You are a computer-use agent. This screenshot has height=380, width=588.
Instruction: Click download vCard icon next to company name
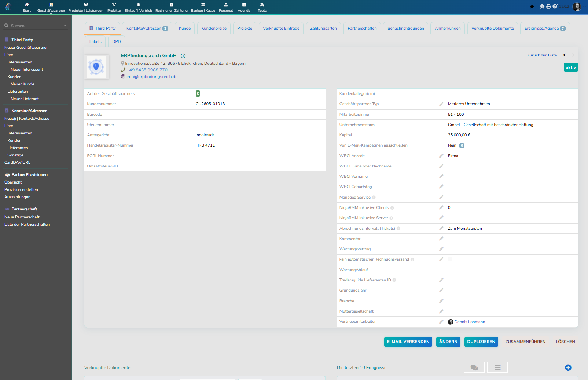click(183, 56)
